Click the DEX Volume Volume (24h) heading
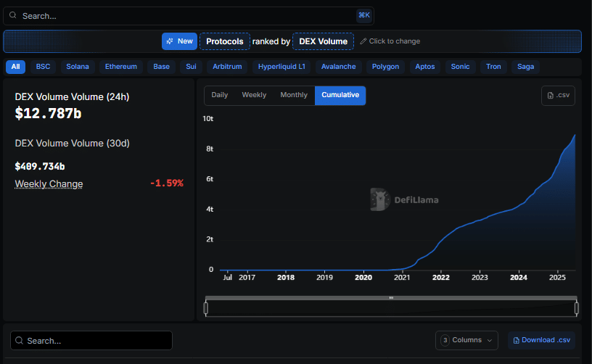The image size is (592, 364). point(72,97)
